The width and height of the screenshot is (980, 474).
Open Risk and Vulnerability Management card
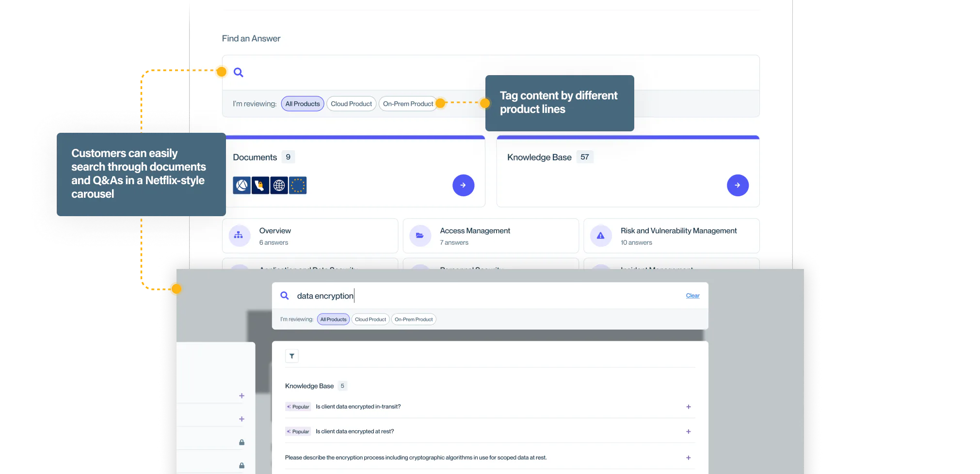(x=672, y=236)
